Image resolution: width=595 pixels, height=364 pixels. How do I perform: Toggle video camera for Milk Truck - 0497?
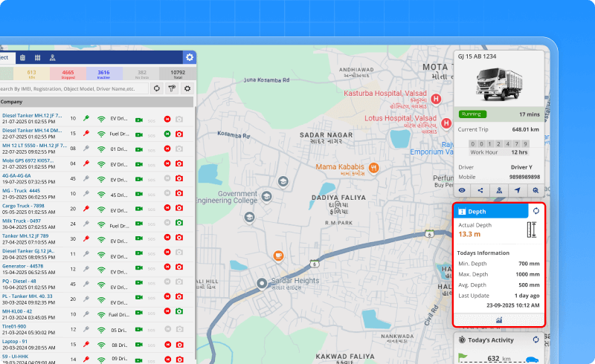138,222
